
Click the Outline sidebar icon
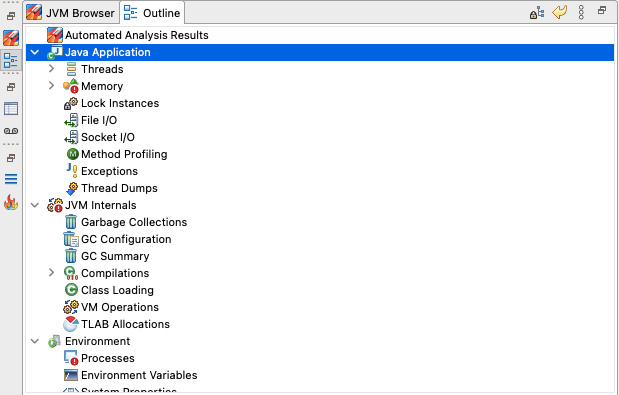[x=11, y=60]
